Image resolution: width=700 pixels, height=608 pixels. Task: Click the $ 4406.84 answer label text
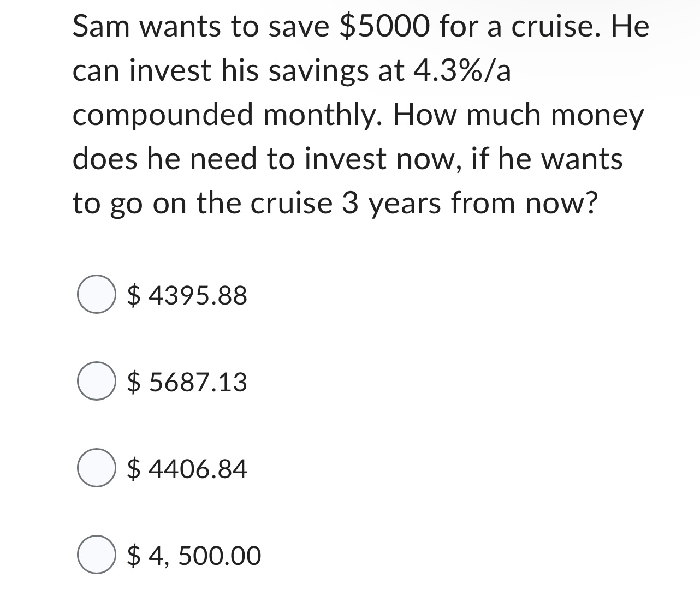tap(187, 468)
